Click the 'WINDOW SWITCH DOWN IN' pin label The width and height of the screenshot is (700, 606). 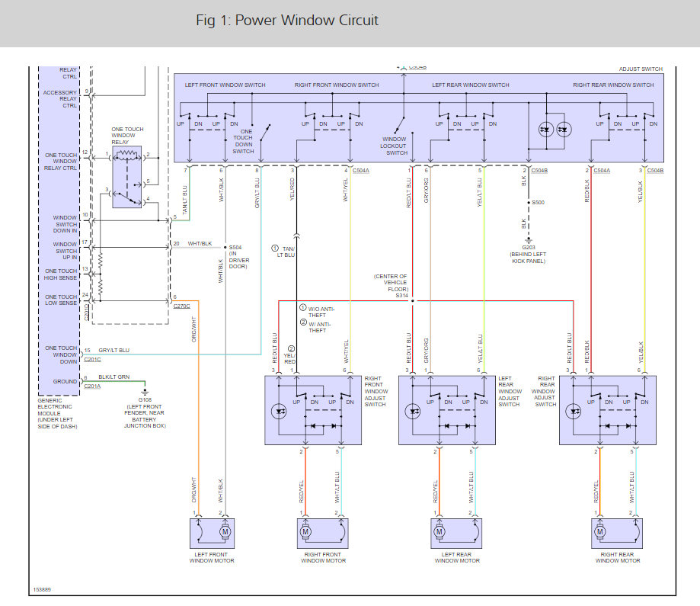(x=66, y=224)
